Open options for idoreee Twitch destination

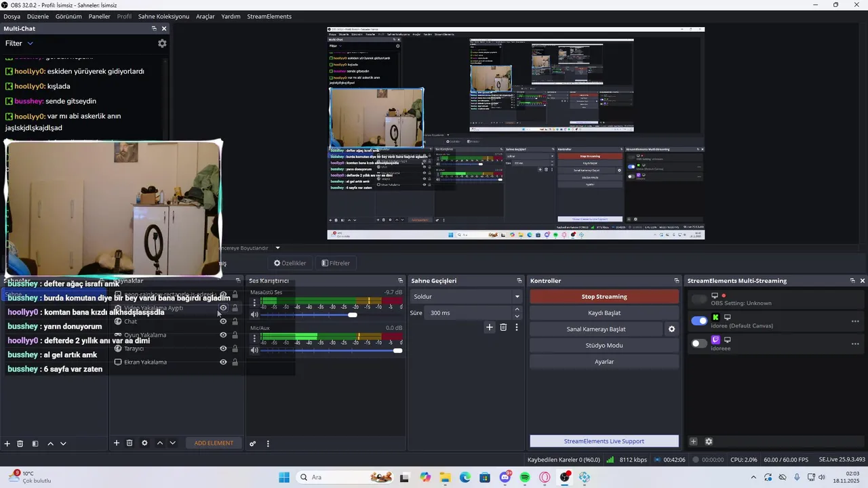(x=855, y=344)
